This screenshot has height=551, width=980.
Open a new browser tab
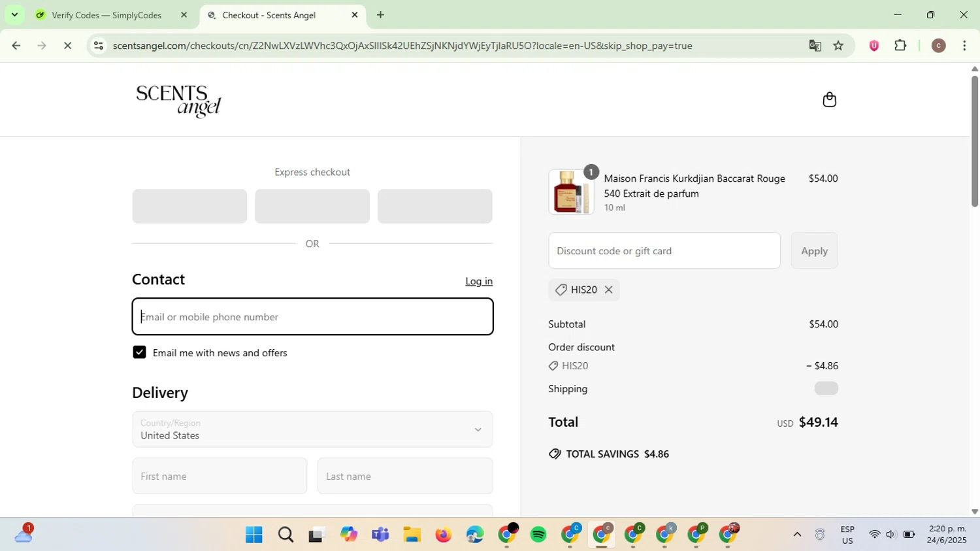pos(380,15)
